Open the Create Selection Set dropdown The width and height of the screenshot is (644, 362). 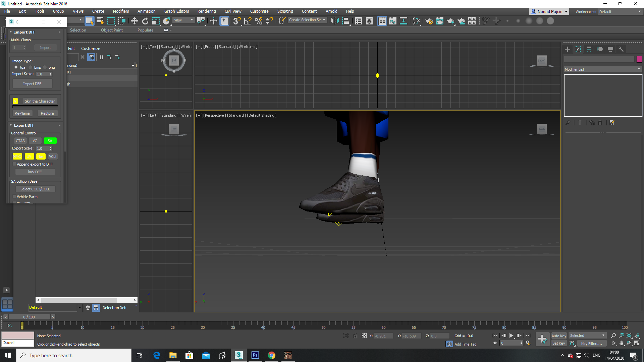click(307, 20)
